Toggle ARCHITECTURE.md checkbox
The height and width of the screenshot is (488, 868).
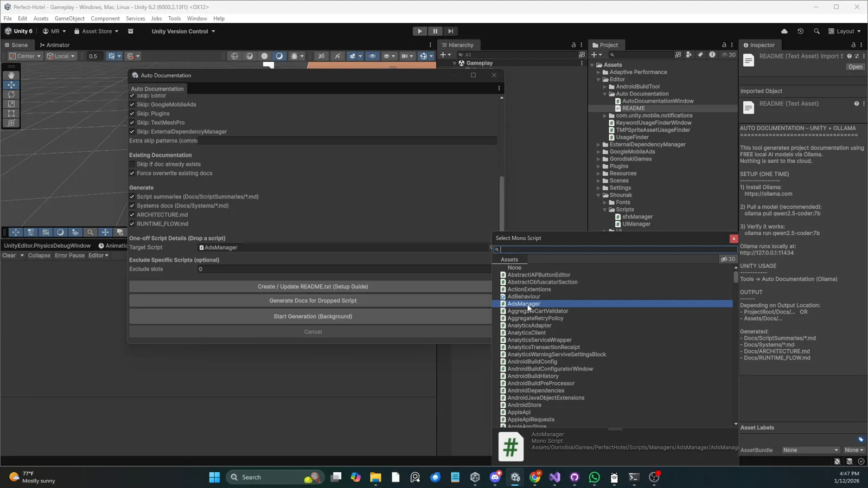point(132,215)
